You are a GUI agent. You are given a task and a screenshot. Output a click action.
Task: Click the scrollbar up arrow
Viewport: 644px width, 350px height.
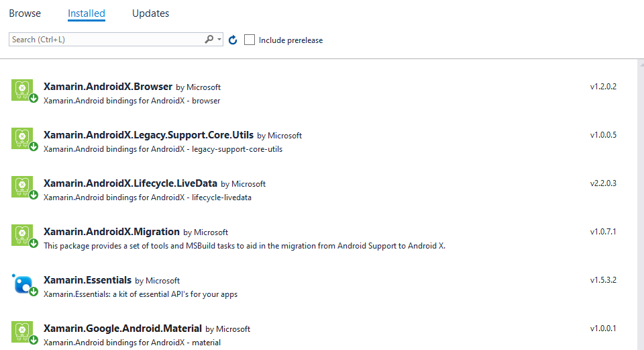click(x=641, y=64)
